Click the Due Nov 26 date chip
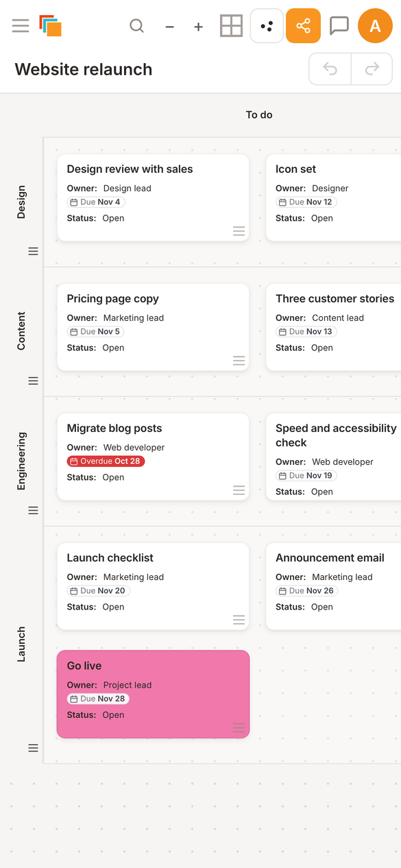 click(306, 591)
